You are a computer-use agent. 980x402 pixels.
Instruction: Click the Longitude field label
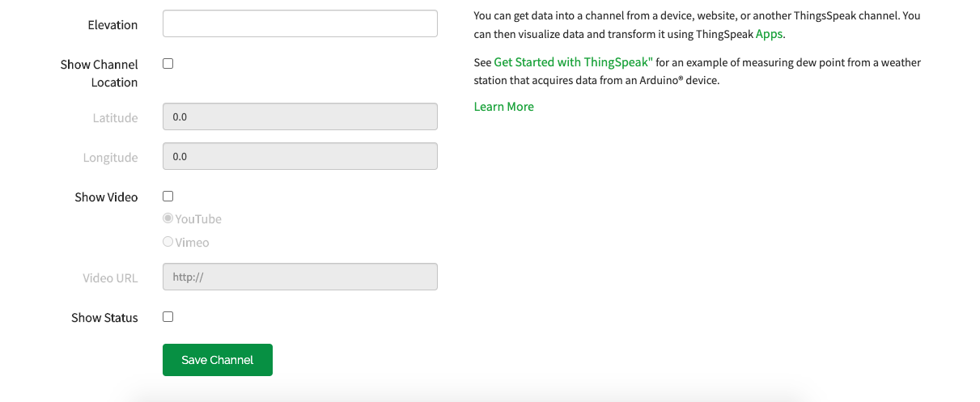(110, 158)
